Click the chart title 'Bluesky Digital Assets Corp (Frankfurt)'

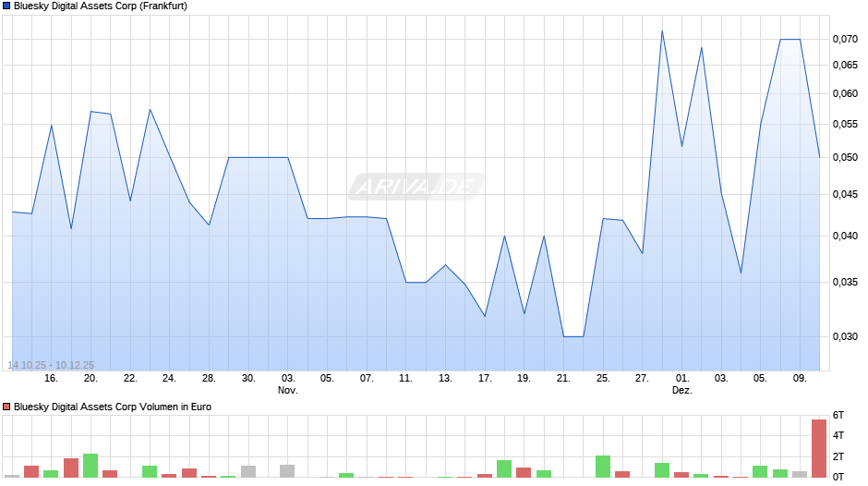(101, 6)
